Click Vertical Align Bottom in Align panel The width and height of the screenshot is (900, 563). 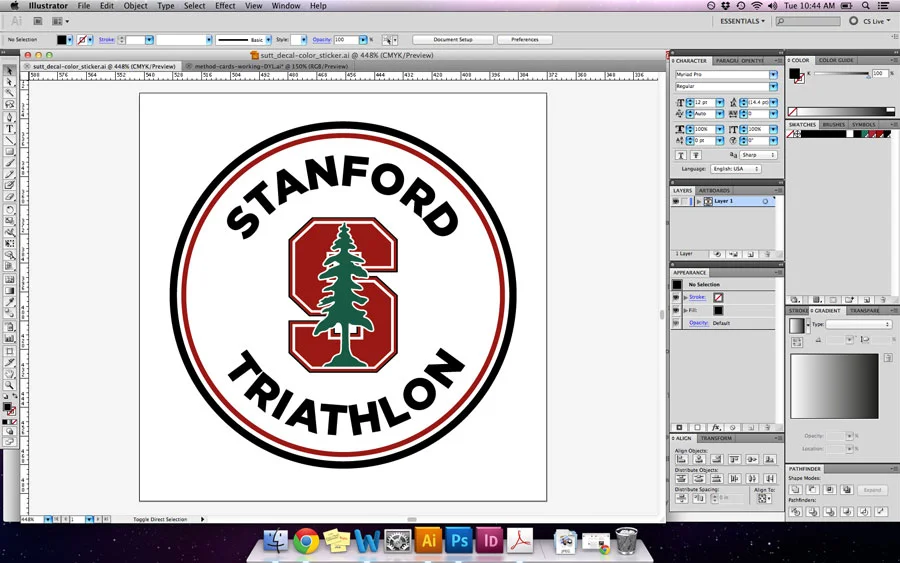point(770,459)
